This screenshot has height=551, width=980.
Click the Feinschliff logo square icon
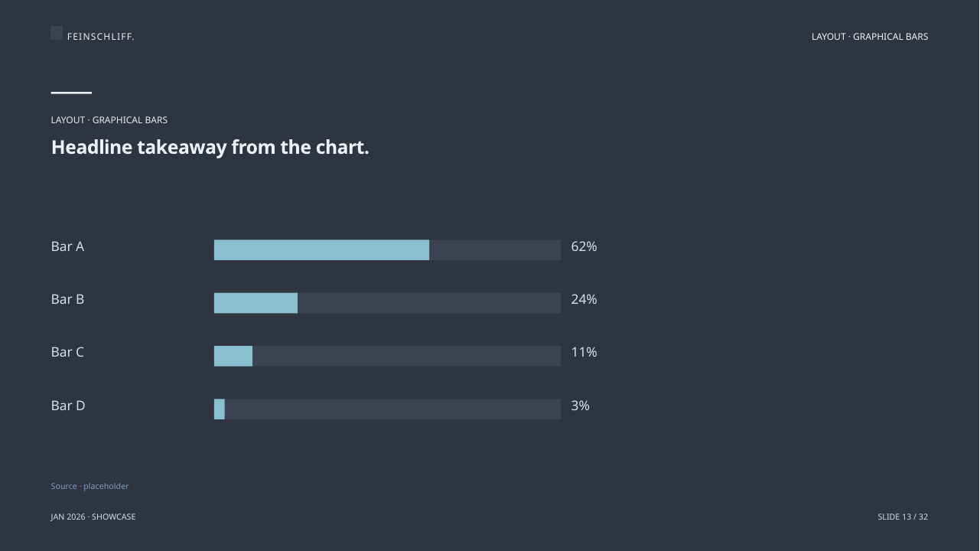click(x=57, y=33)
